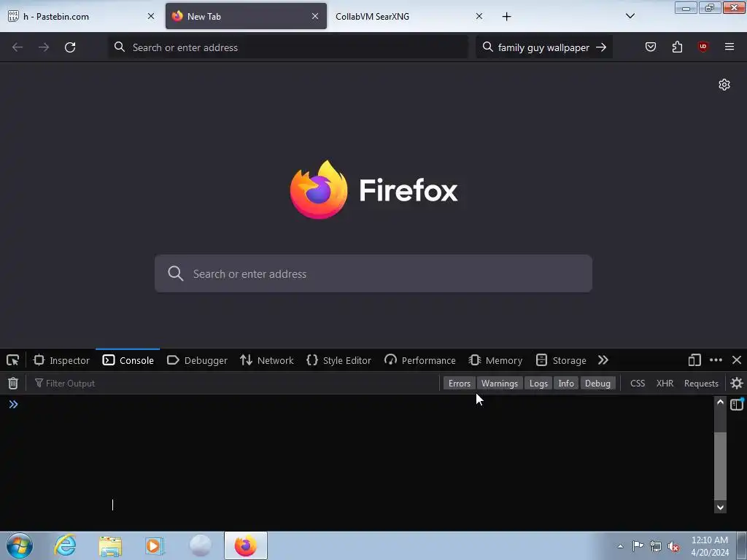Clear console output with trash icon
The image size is (747, 560).
coord(13,384)
